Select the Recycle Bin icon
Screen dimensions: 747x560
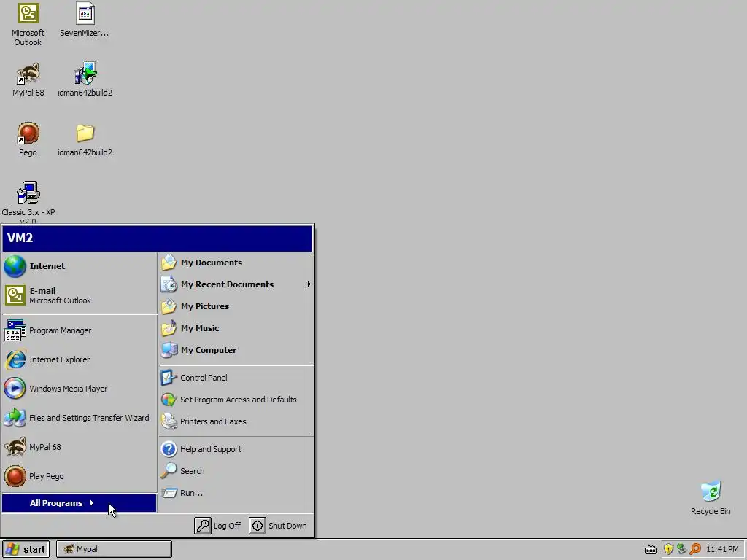tap(711, 498)
